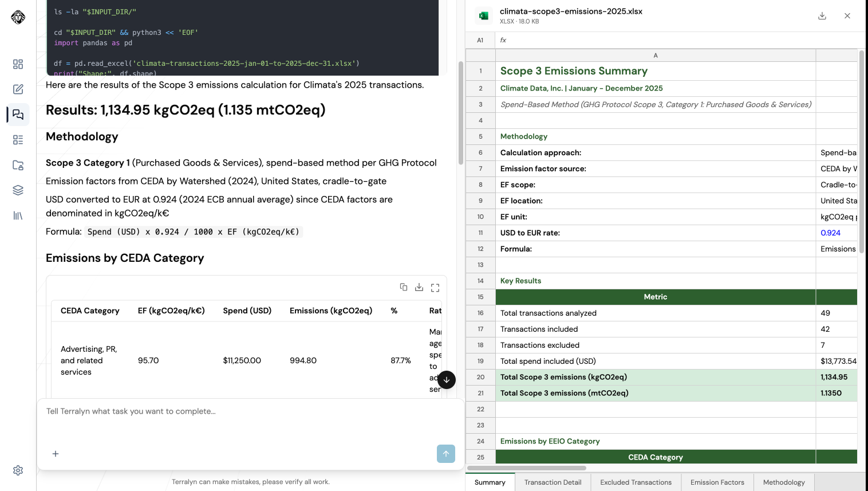868x491 pixels.
Task: Open the Methodology sheet tab
Action: [x=784, y=482]
